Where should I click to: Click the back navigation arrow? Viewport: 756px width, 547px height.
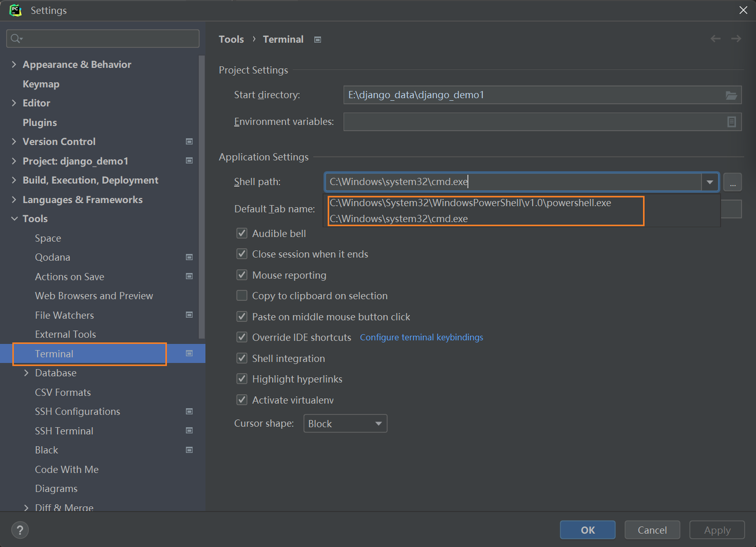pos(715,38)
